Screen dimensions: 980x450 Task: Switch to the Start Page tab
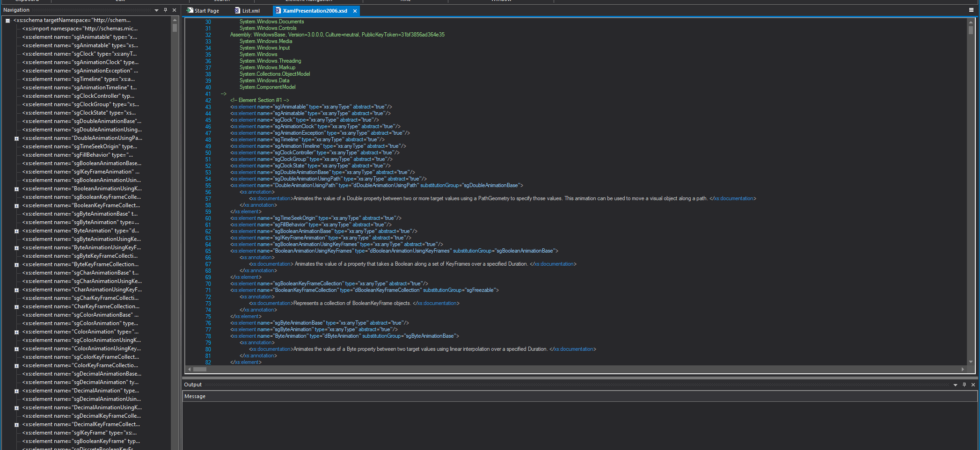click(203, 11)
